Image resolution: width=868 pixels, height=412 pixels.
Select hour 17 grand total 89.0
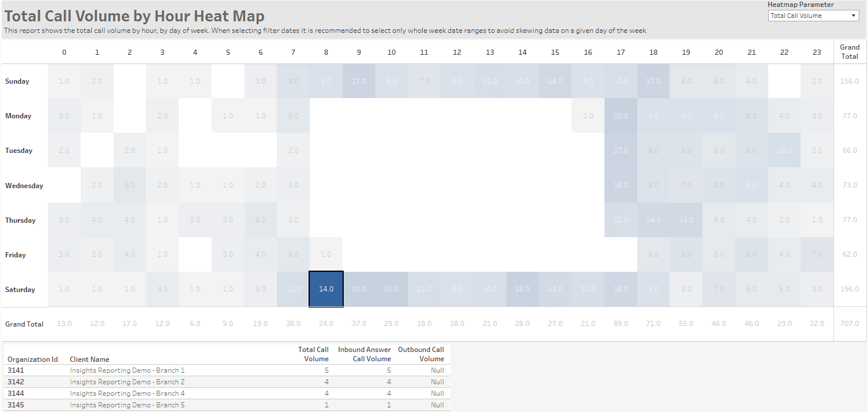coord(621,324)
